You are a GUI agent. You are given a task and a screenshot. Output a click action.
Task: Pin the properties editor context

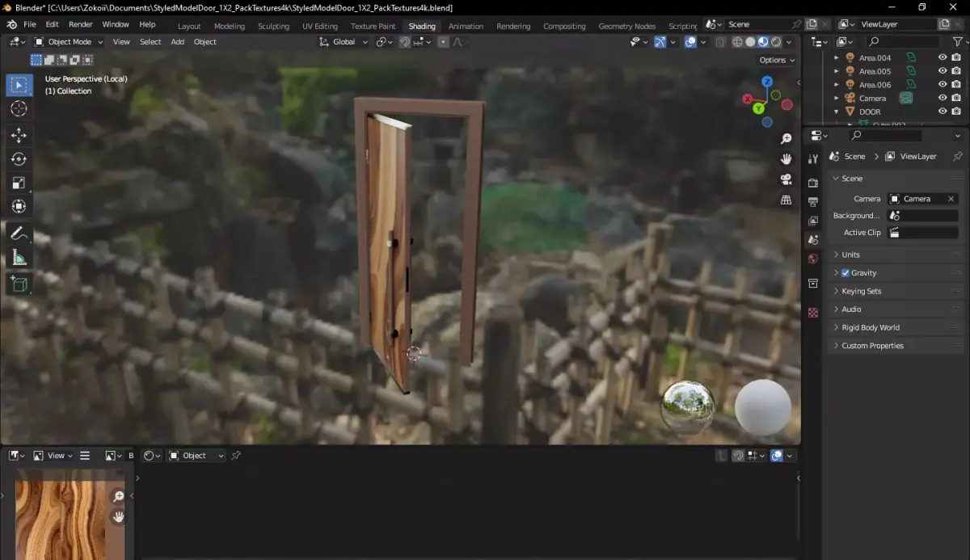pyautogui.click(x=958, y=157)
